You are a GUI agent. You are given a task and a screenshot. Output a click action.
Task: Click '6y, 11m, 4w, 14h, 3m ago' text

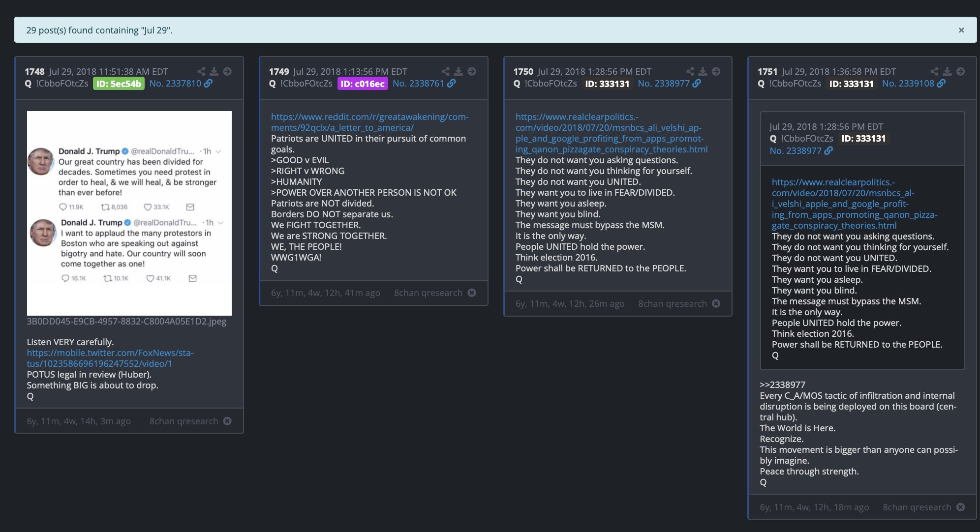[79, 421]
